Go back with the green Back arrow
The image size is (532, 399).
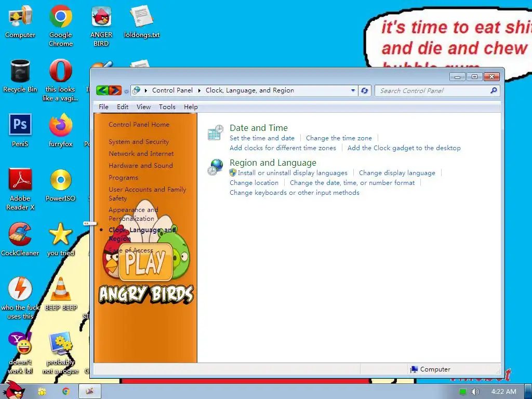(x=102, y=90)
